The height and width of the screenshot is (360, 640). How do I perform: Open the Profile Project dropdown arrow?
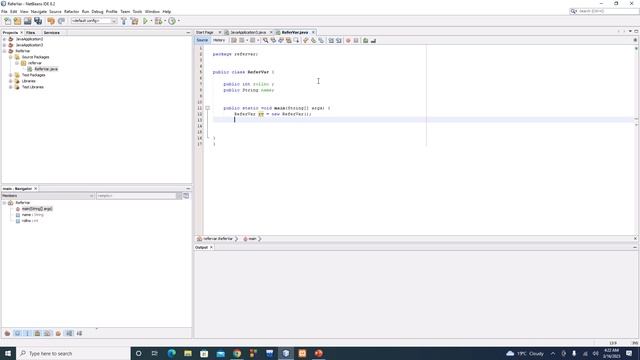(178, 21)
